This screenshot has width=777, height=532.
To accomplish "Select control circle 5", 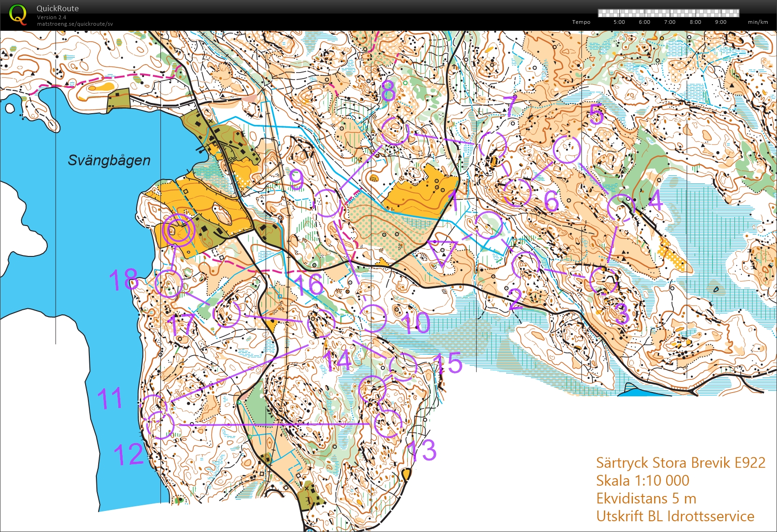I will point(566,150).
